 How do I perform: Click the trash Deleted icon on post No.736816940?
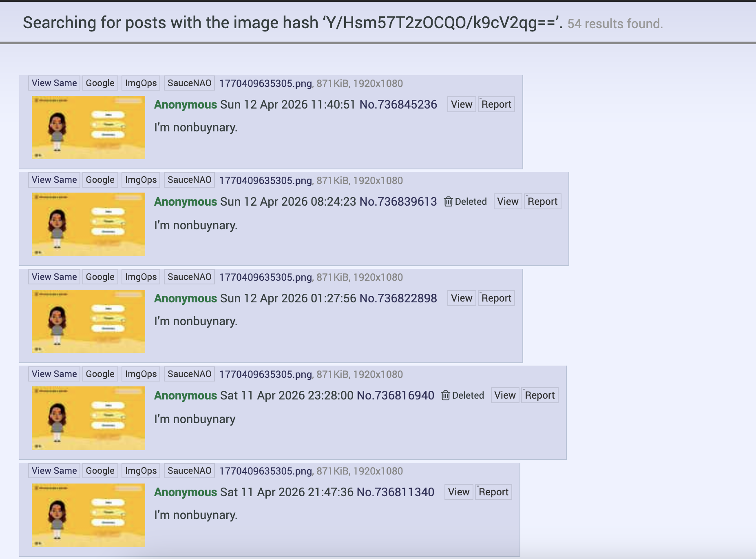pos(445,395)
